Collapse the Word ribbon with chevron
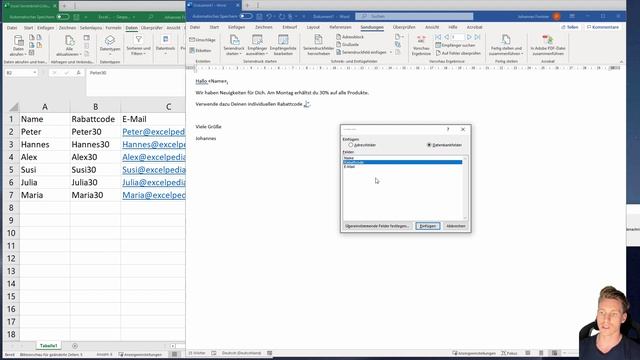640x360 pixels. [621, 62]
